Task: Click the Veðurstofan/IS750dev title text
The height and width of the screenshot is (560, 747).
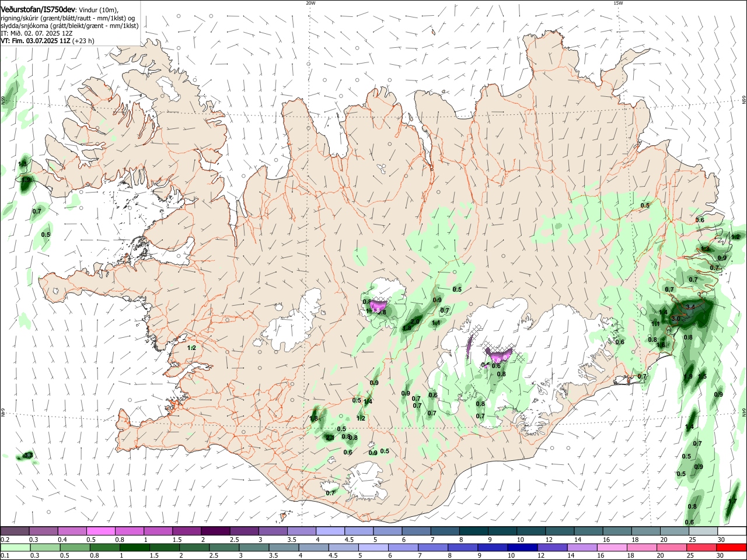Action: [x=38, y=9]
